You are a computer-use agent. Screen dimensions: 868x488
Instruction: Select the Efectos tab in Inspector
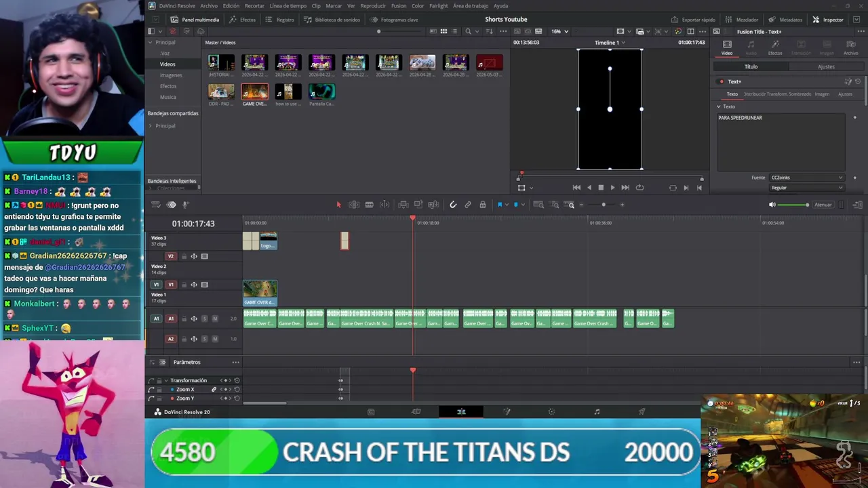775,47
